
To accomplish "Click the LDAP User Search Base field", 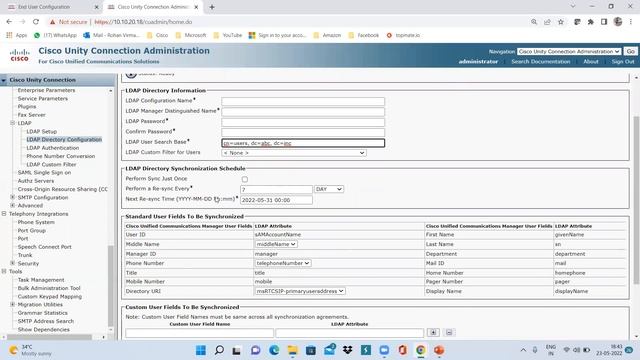I will click(303, 143).
